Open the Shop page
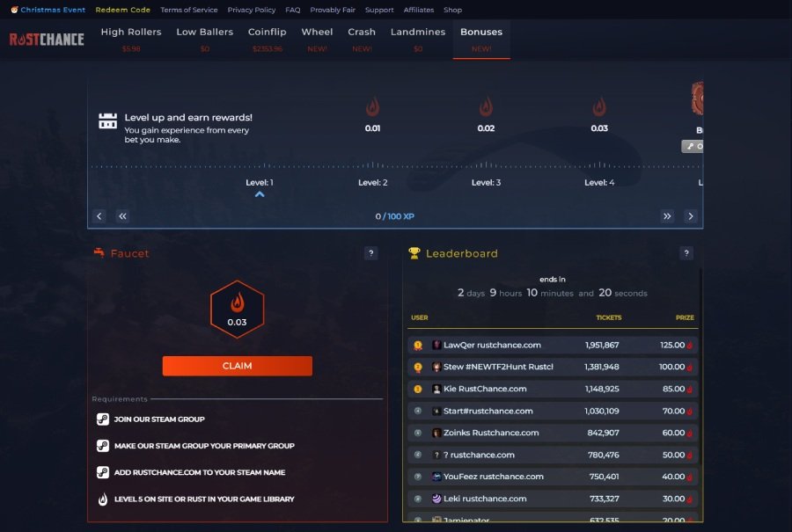The width and height of the screenshot is (792, 532). (x=452, y=10)
